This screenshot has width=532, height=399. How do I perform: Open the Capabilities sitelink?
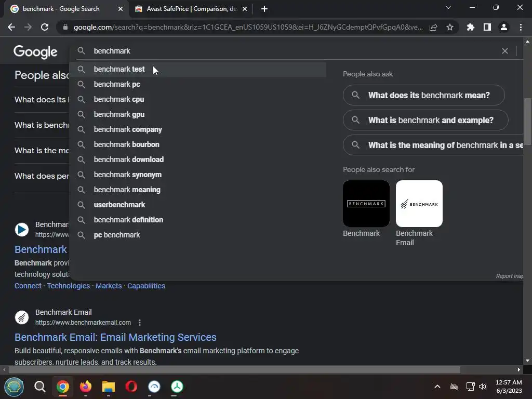pyautogui.click(x=146, y=286)
